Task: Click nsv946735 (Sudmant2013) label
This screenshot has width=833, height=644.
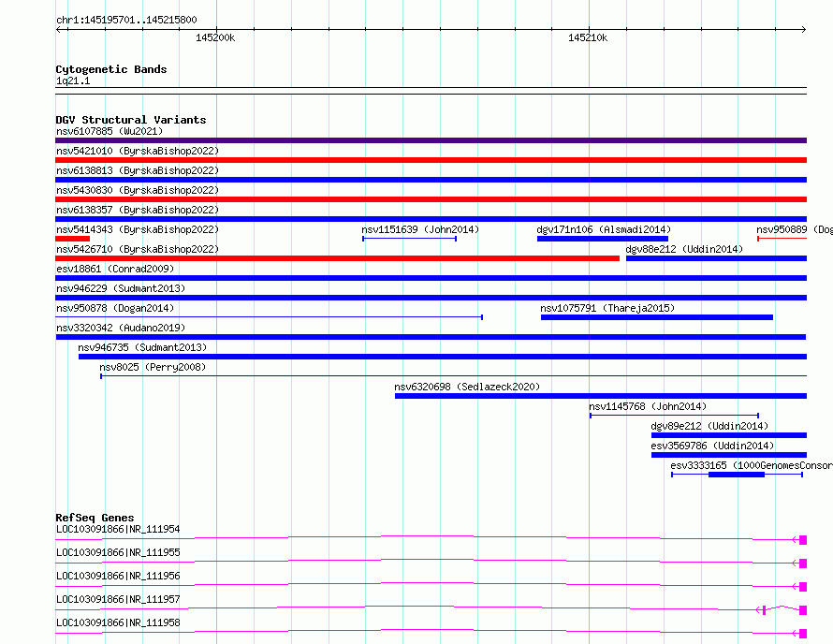Action: (142, 347)
